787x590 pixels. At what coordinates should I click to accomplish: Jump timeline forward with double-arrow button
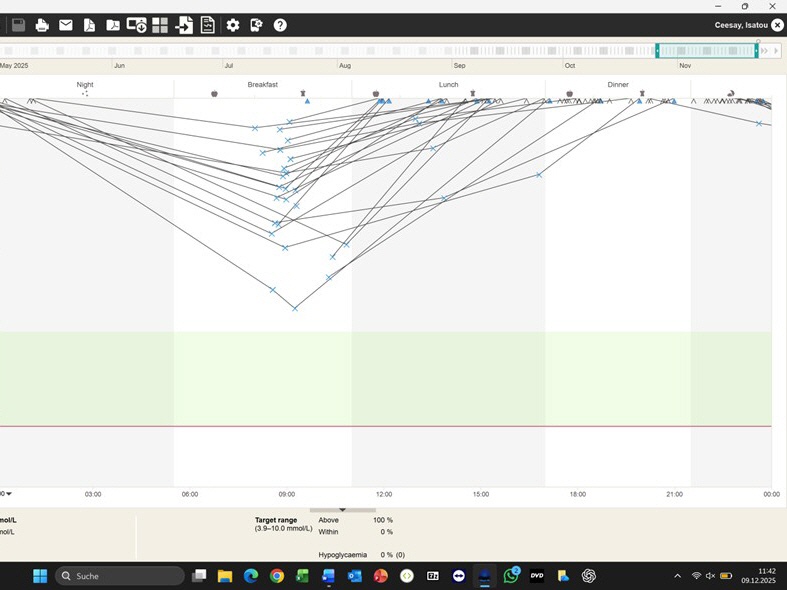(766, 51)
